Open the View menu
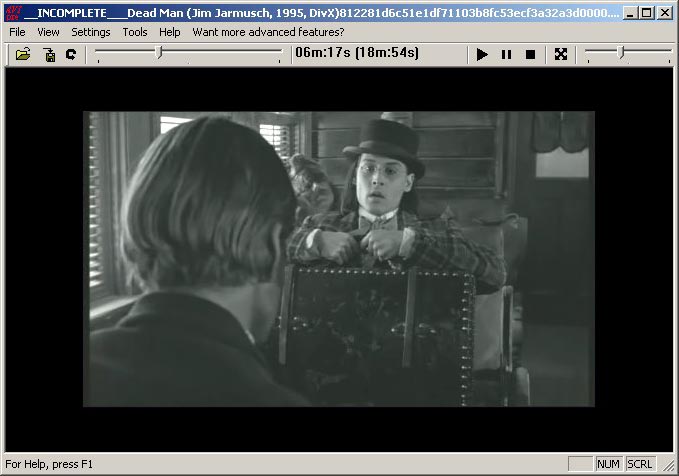 [x=48, y=32]
